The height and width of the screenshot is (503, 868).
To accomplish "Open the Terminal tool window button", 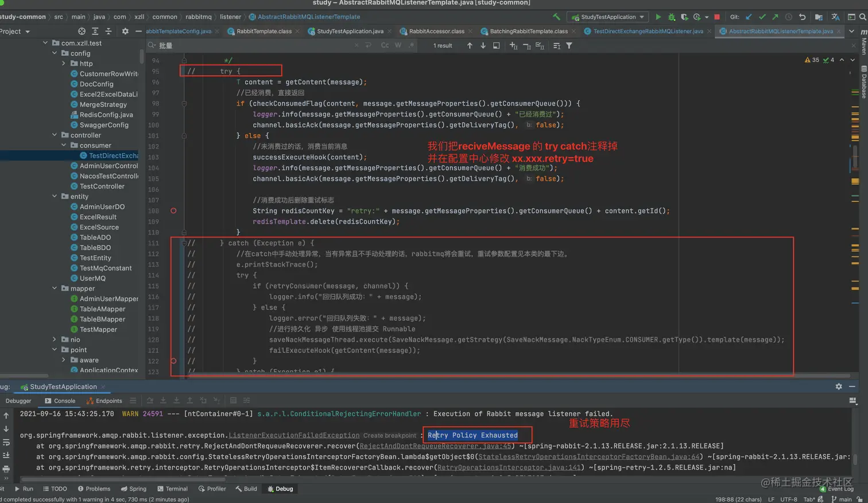I will point(172,489).
